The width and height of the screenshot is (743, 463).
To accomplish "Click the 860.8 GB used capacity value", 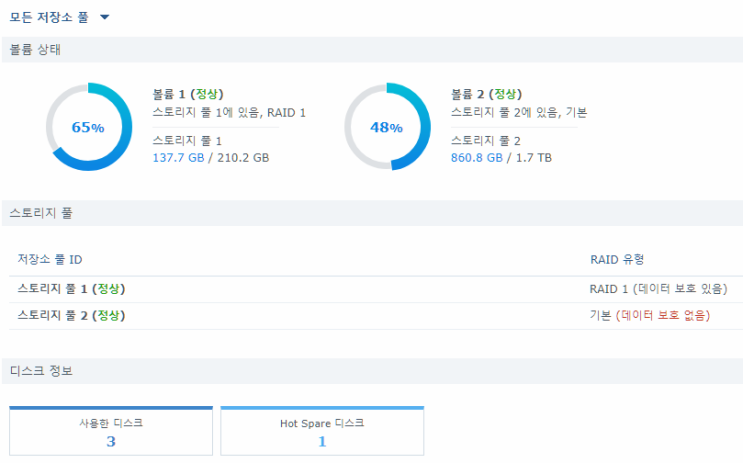I will point(477,158).
